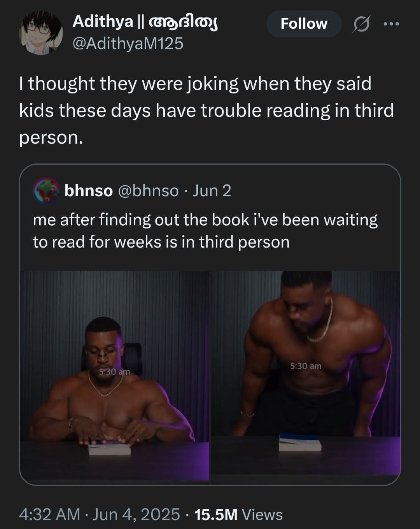This screenshot has width=420, height=529.
Task: Follow the AdithyaM125 account
Action: click(x=304, y=24)
